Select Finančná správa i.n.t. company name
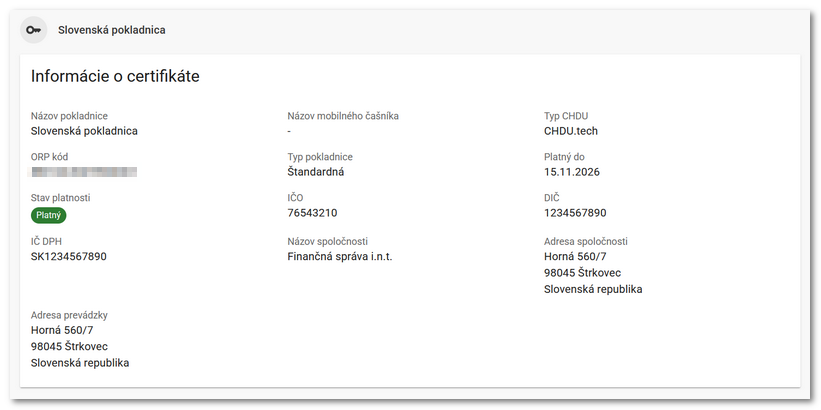Viewport: 821px width, 410px height. pyautogui.click(x=340, y=257)
